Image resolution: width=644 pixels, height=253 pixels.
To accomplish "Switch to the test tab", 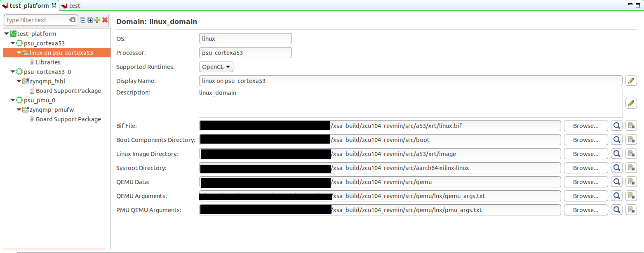I will (75, 6).
